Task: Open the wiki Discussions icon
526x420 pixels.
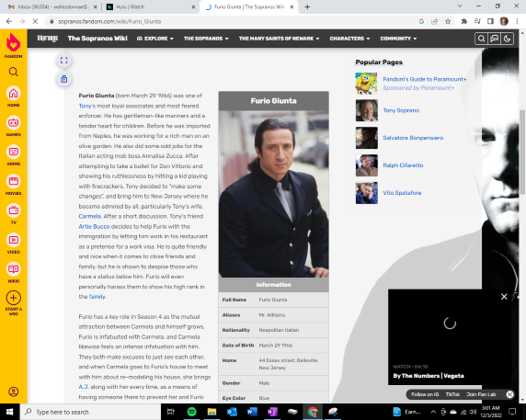Action: click(x=494, y=39)
